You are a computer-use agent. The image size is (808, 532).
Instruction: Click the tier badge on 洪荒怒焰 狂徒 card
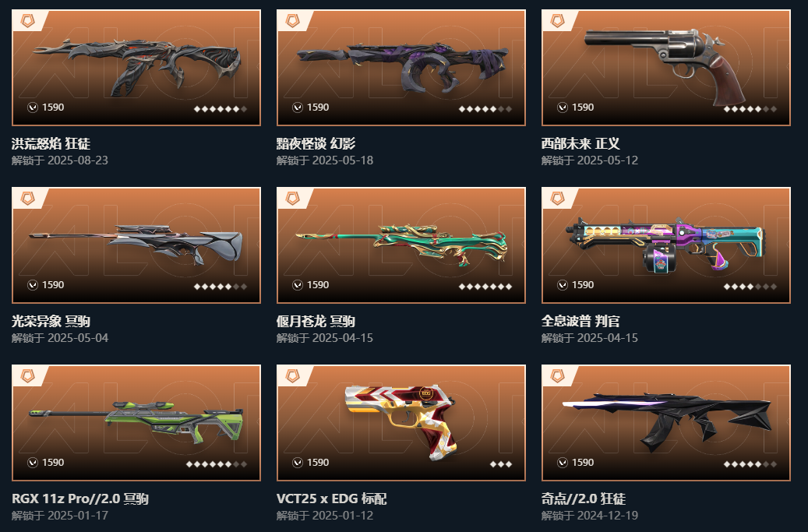tap(28, 20)
